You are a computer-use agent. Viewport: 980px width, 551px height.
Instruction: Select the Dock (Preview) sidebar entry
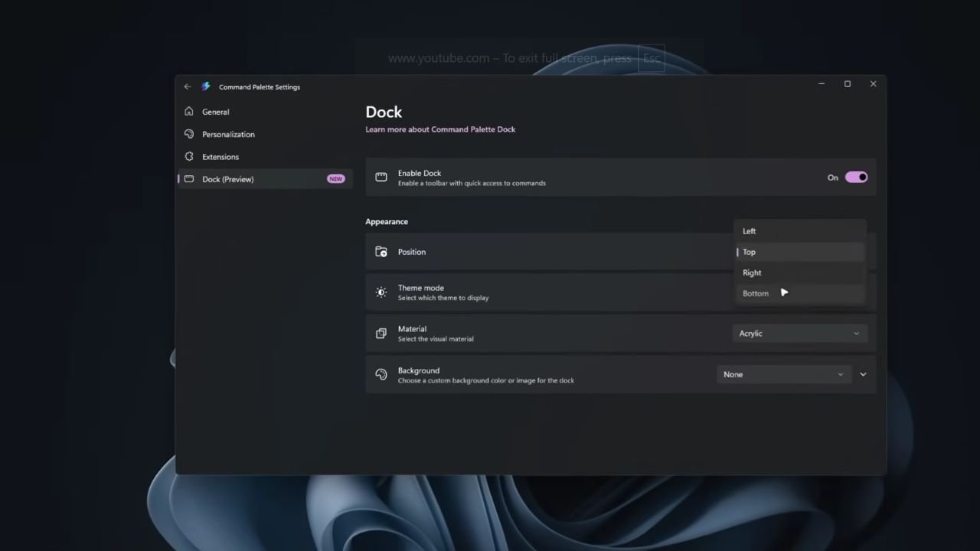click(227, 178)
